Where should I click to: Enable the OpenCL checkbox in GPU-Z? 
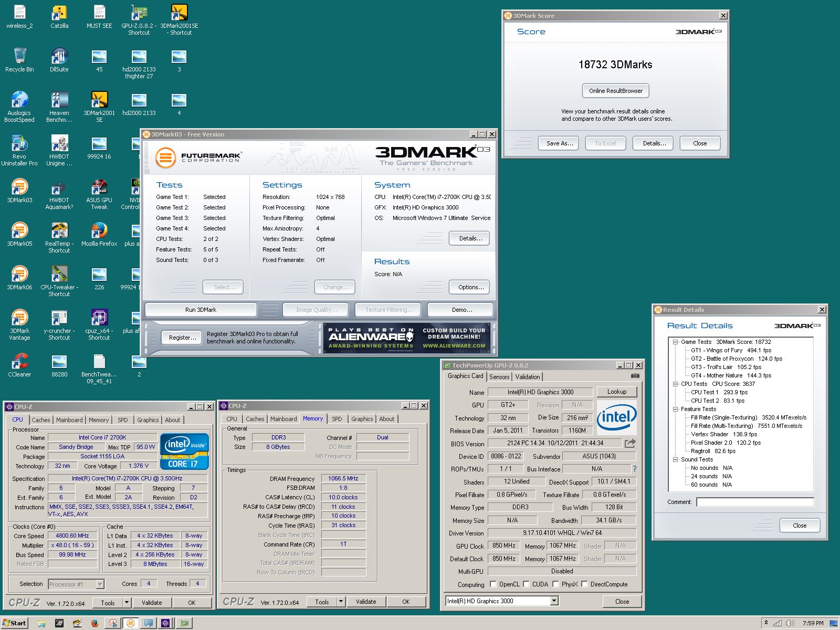coord(493,584)
